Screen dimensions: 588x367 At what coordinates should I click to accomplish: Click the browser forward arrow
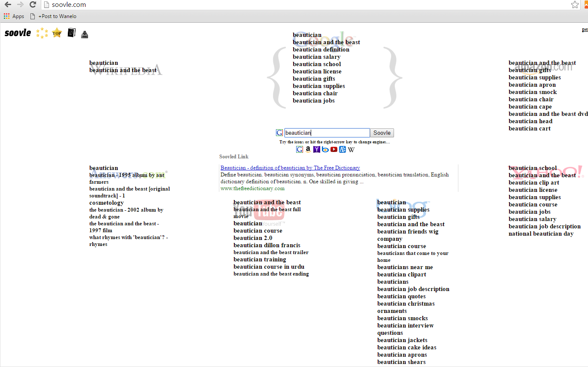[x=20, y=5]
